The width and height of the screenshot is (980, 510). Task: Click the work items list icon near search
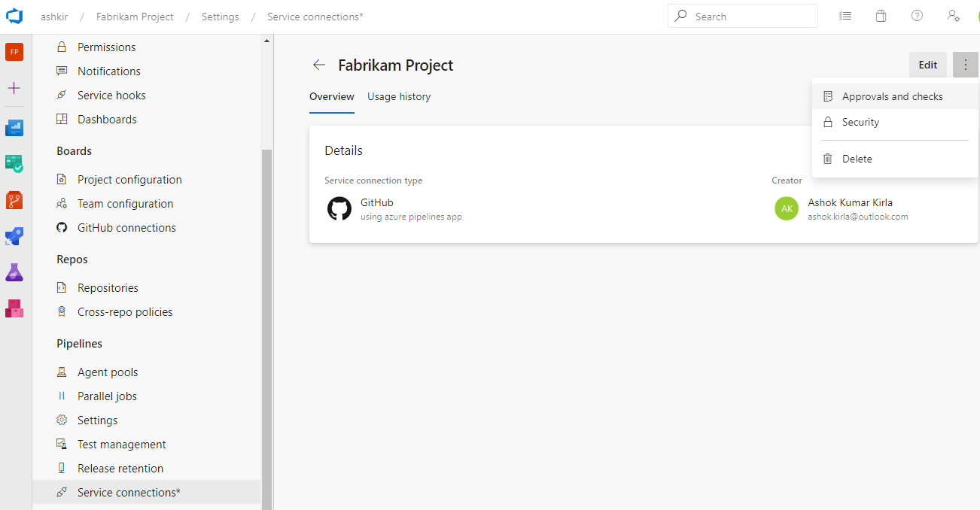pos(845,15)
